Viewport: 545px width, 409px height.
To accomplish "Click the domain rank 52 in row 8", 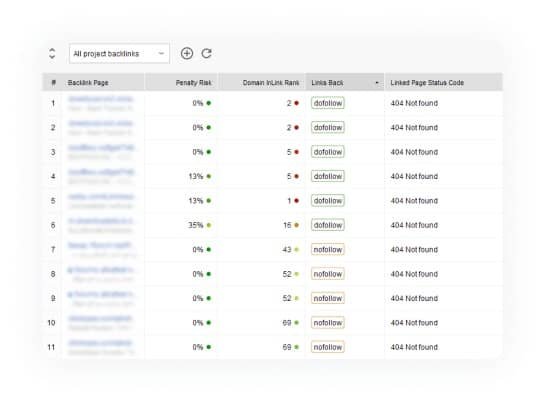I will (x=287, y=274).
